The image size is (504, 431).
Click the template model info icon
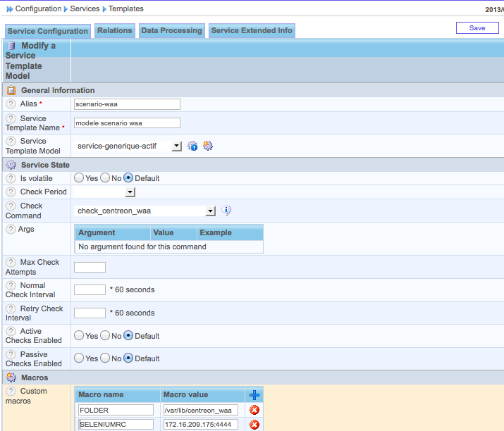tap(192, 146)
